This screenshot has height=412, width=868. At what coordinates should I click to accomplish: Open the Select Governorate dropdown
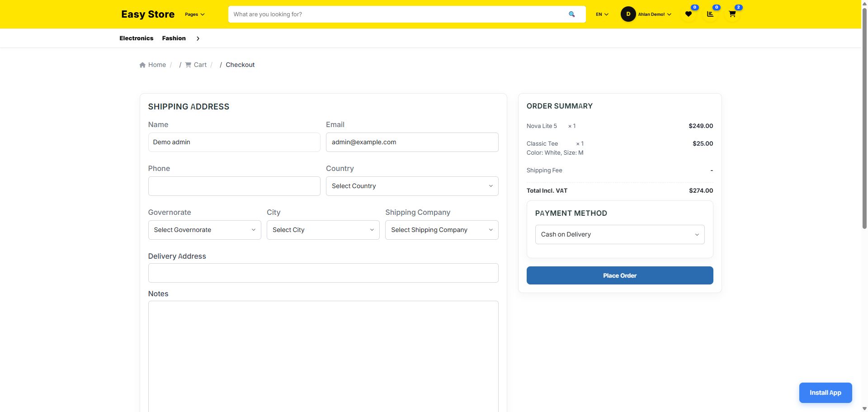pyautogui.click(x=204, y=230)
